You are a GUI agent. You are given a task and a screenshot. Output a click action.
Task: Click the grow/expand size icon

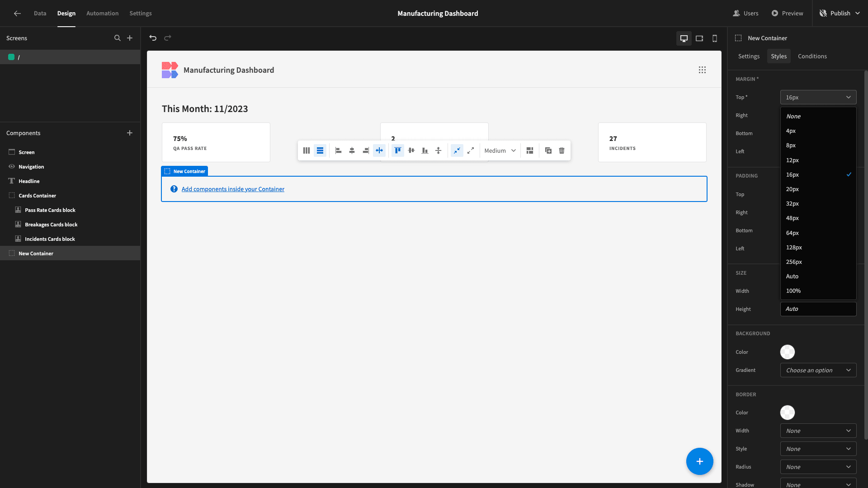coord(471,150)
